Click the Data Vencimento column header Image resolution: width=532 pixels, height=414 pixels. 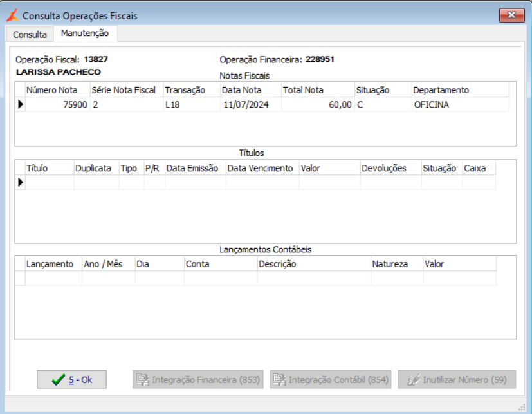click(x=262, y=168)
